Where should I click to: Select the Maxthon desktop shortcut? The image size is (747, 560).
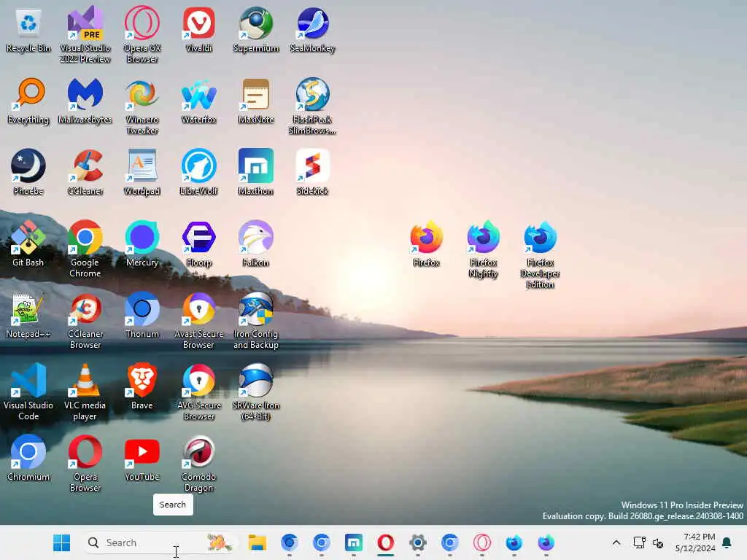pos(256,172)
